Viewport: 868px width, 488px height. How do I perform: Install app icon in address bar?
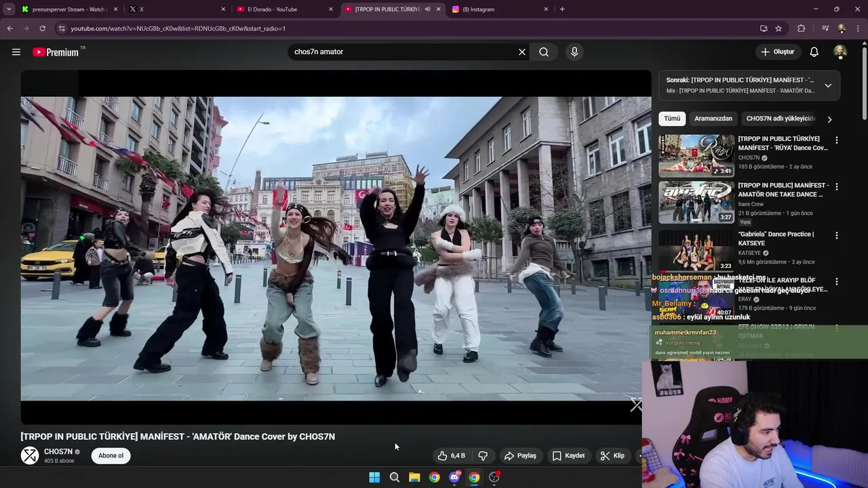pos(764,28)
